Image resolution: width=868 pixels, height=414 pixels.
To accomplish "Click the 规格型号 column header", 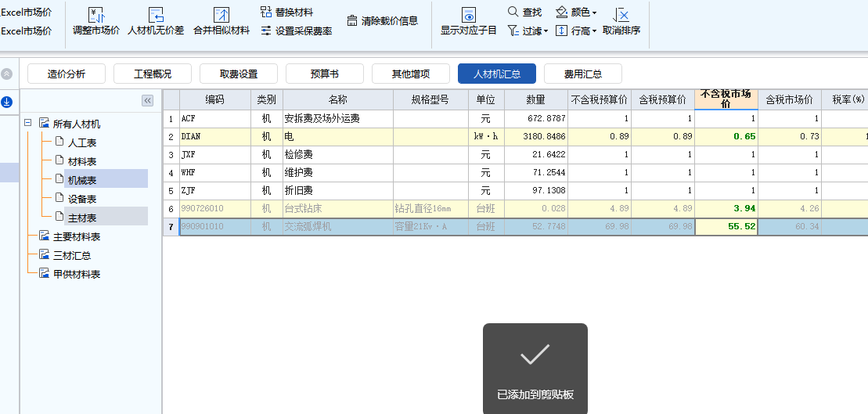I will coord(430,99).
